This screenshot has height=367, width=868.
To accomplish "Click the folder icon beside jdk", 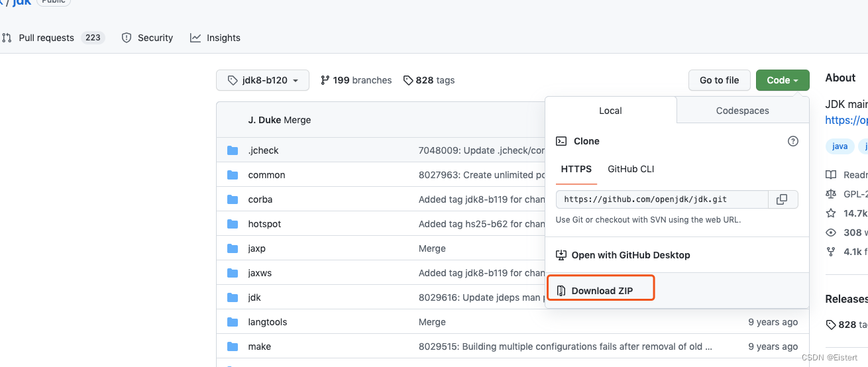I will [x=233, y=297].
